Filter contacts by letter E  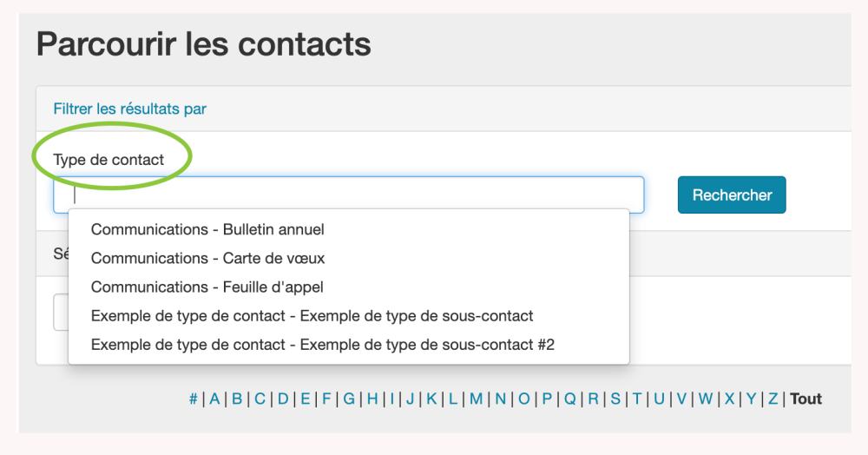pyautogui.click(x=306, y=399)
